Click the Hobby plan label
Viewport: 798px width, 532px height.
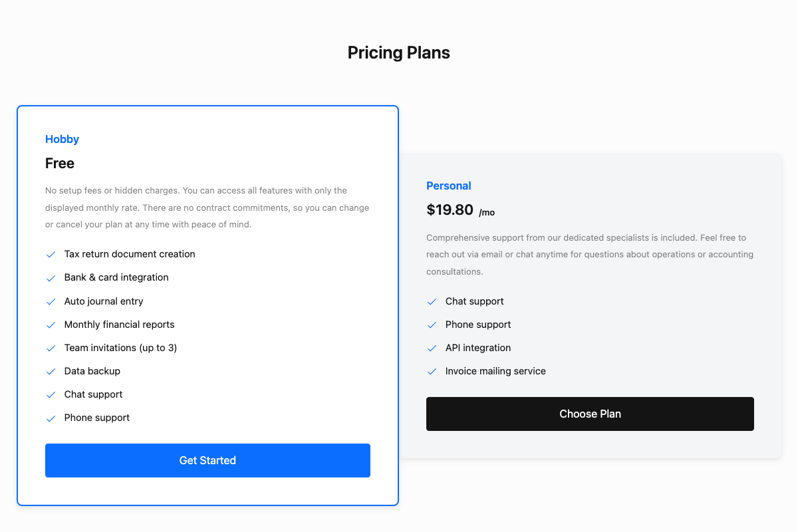(x=62, y=139)
